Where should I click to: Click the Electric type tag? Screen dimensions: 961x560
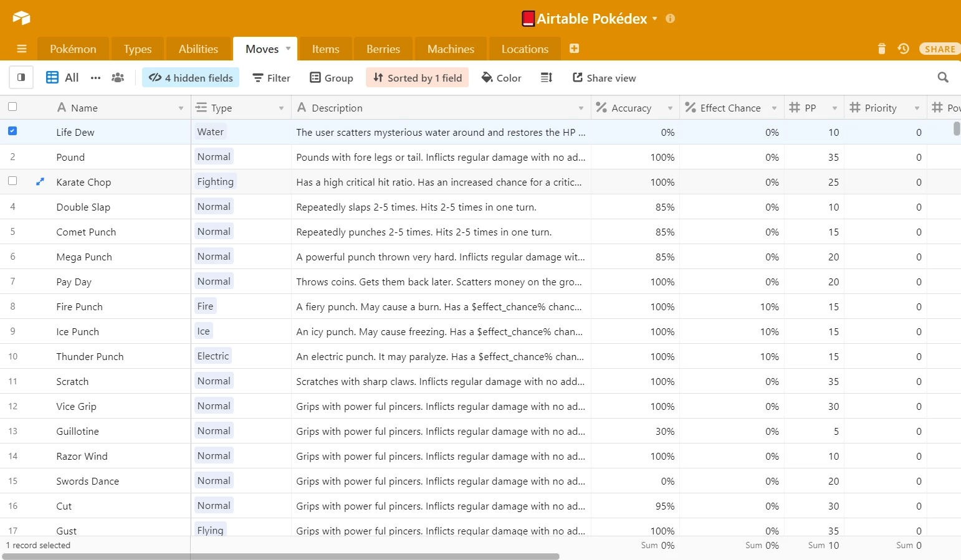pos(213,356)
